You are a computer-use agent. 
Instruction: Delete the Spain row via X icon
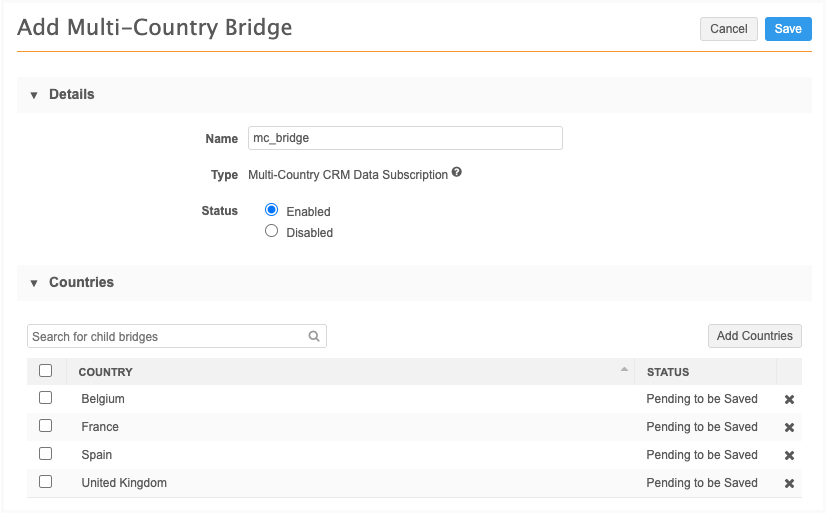[x=789, y=456]
